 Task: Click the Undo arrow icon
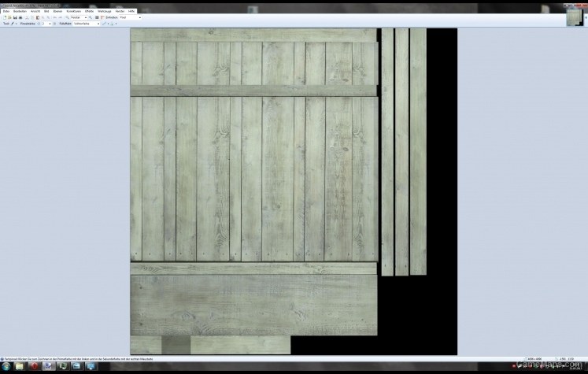pos(55,17)
